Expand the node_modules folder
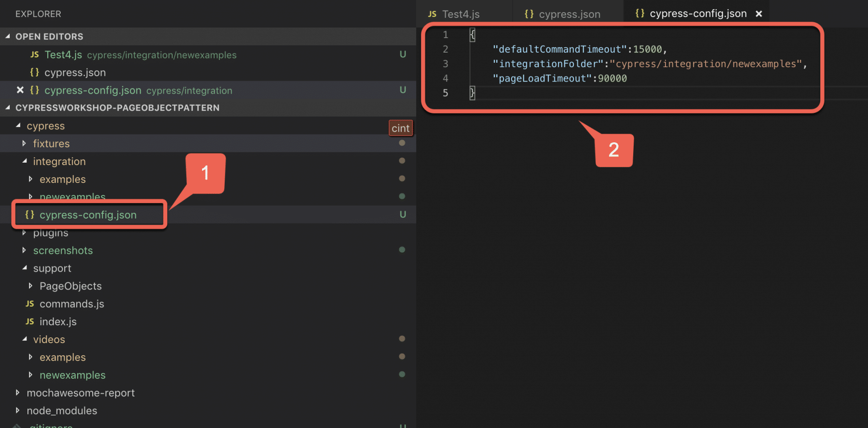Viewport: 868px width, 428px height. pos(18,411)
